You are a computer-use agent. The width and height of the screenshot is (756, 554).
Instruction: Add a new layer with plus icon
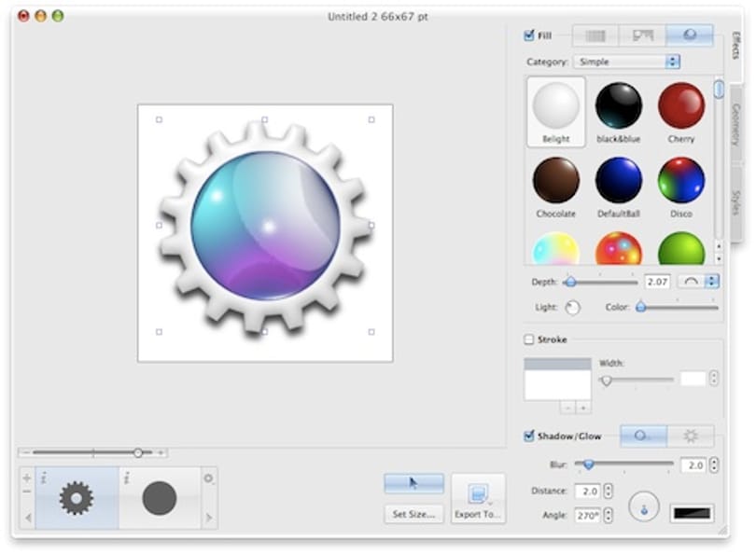(26, 478)
